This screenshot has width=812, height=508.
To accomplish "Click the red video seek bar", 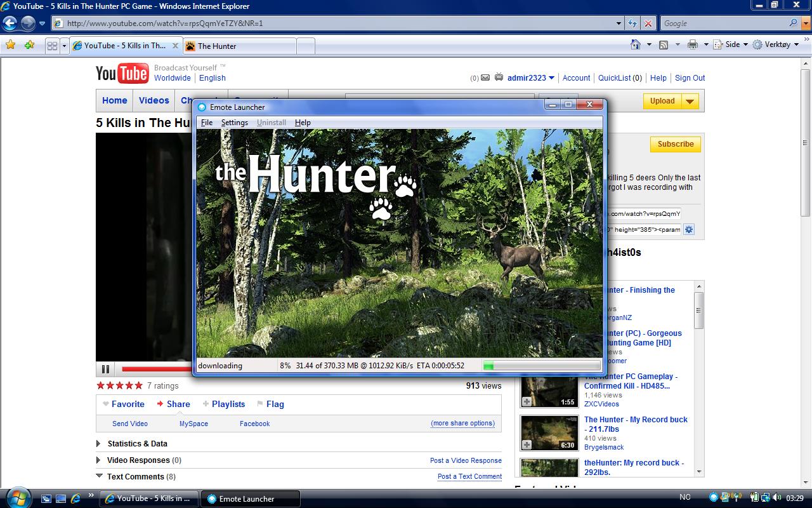I will [x=157, y=369].
